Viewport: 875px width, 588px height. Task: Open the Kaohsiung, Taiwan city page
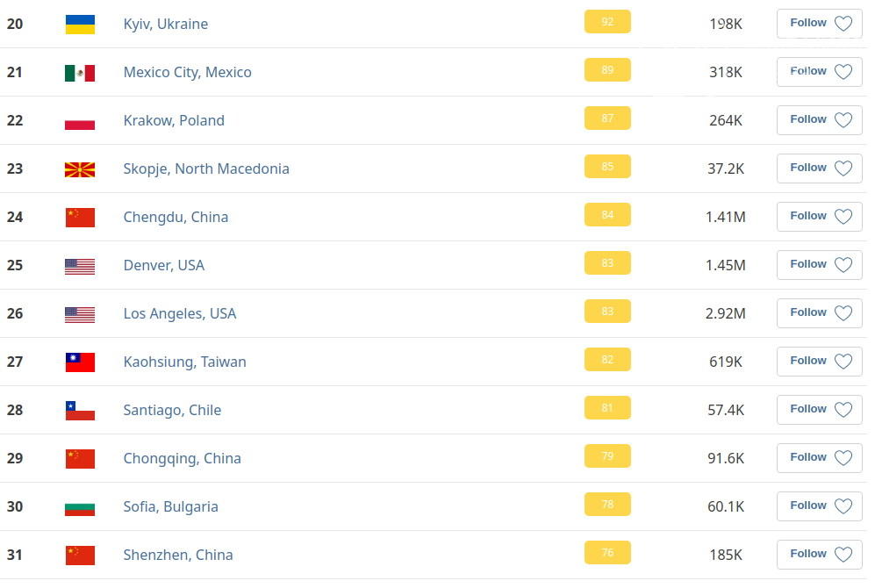click(184, 362)
